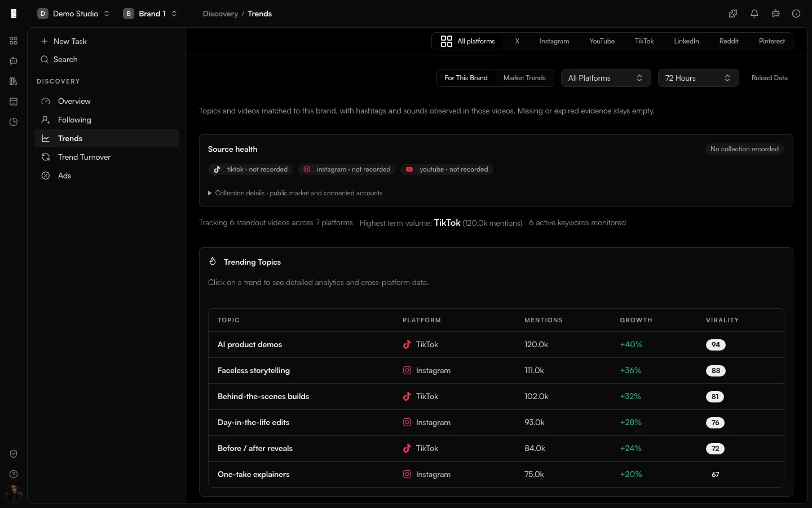Select the All platforms tab
The width and height of the screenshot is (812, 508).
point(468,41)
